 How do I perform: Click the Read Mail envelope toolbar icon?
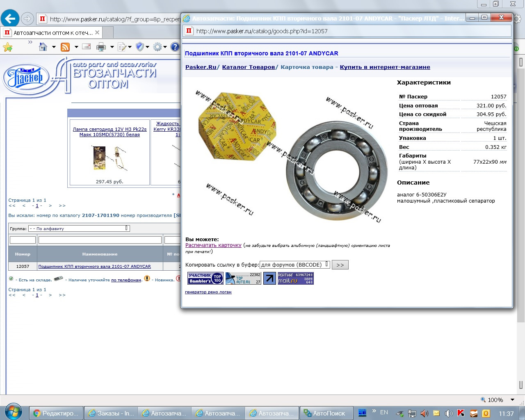87,47
